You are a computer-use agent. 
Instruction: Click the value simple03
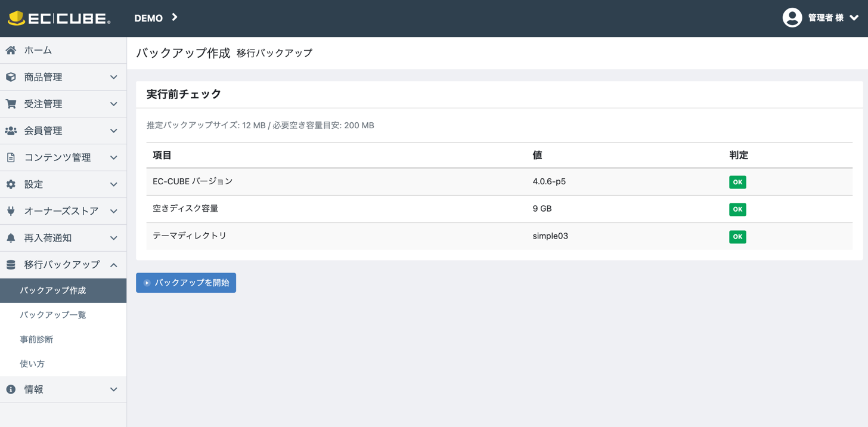pyautogui.click(x=550, y=236)
